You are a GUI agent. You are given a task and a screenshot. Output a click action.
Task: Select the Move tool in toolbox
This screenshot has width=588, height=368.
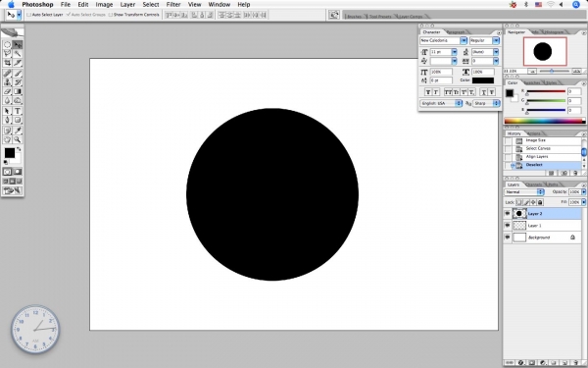pyautogui.click(x=18, y=45)
